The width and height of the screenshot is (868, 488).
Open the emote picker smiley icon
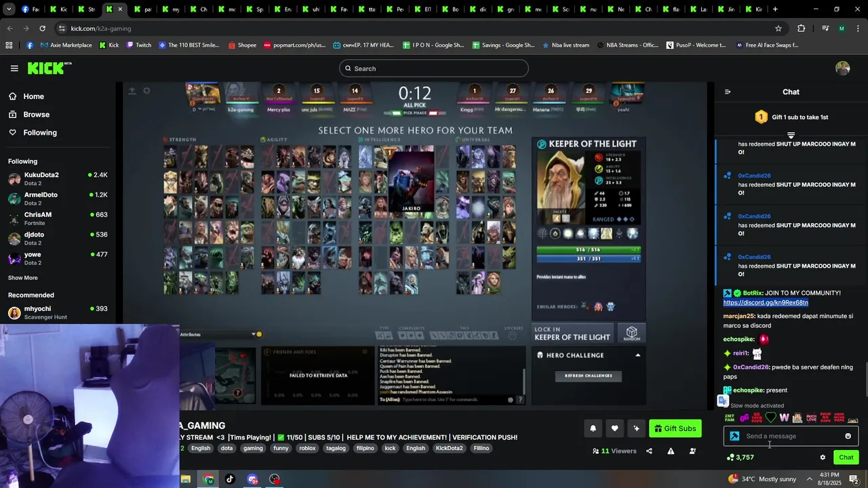pos(848,436)
